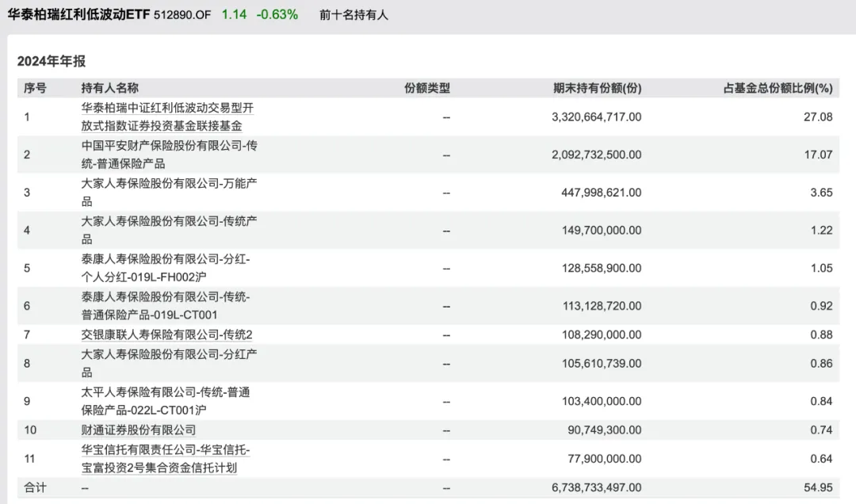The height and width of the screenshot is (504, 856).
Task: Open 大家人寿保险-万能产品 holder link
Action: click(169, 193)
